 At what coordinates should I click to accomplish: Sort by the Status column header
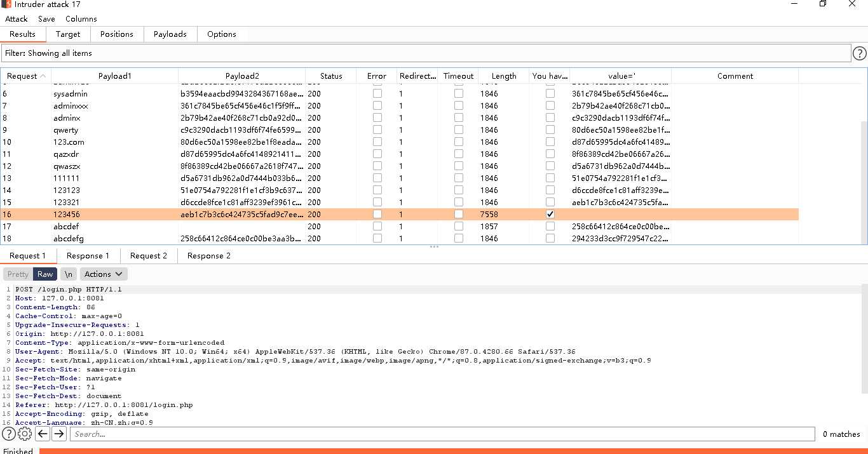331,76
